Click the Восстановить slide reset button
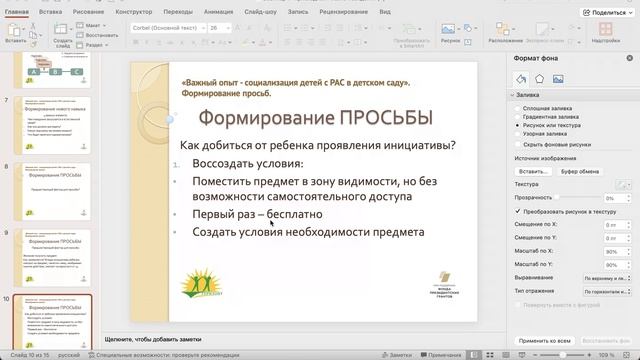 point(98,35)
